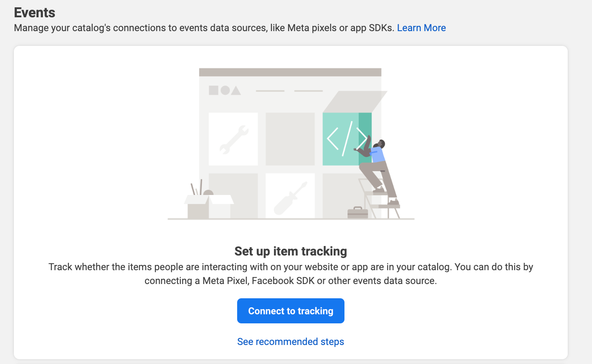Image resolution: width=592 pixels, height=364 pixels.
Task: Click the gray triangle shape icon
Action: click(x=236, y=91)
